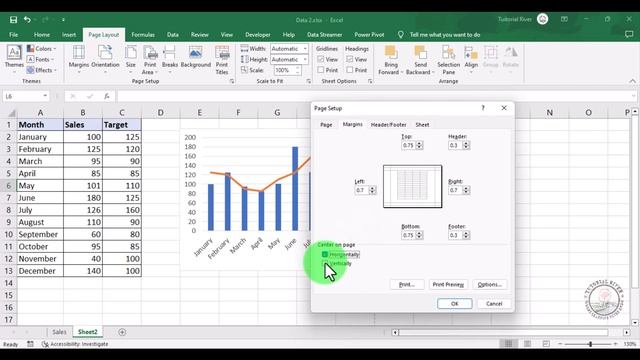Collapse the ribbon with the chevron

click(x=632, y=82)
